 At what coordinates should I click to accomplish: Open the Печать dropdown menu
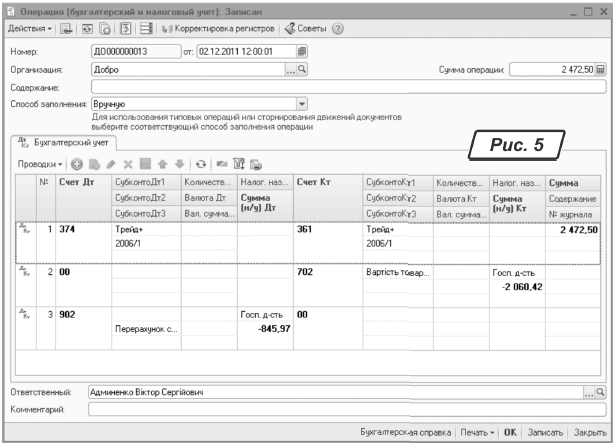(476, 433)
